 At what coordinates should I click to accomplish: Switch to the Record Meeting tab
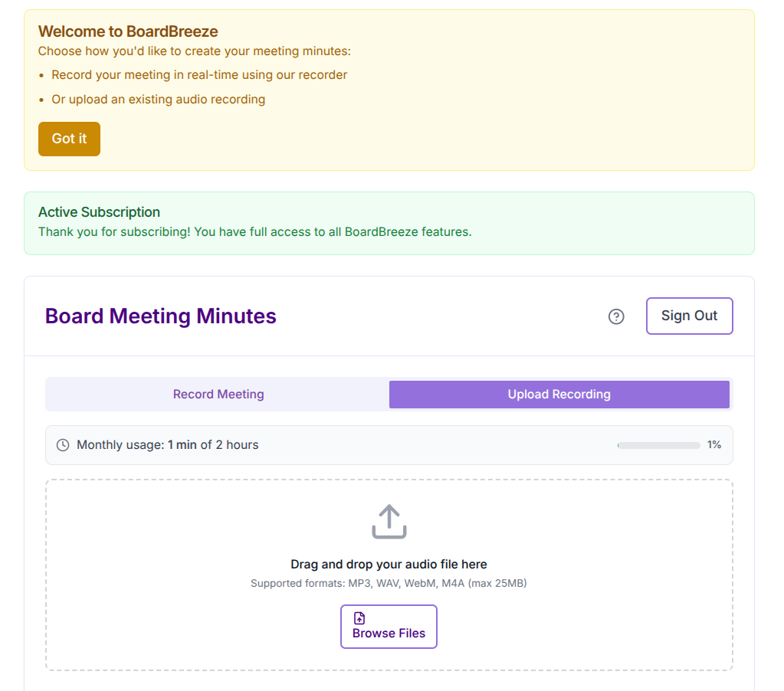click(x=218, y=395)
